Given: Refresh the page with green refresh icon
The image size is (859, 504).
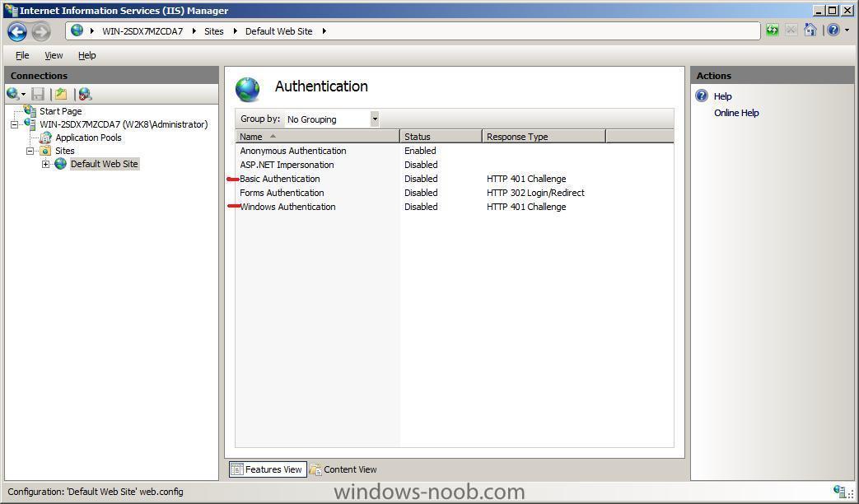Looking at the screenshot, I should coord(772,30).
